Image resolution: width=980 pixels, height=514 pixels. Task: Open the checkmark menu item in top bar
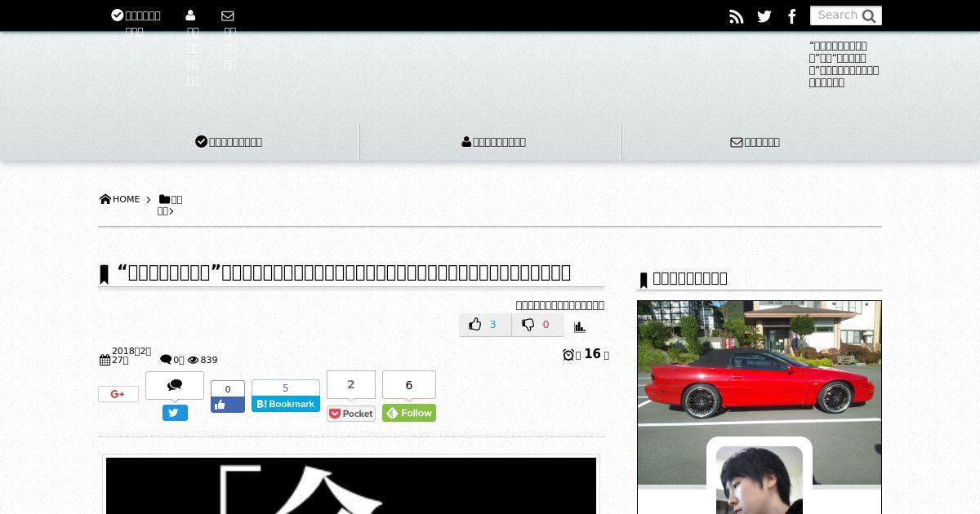136,23
